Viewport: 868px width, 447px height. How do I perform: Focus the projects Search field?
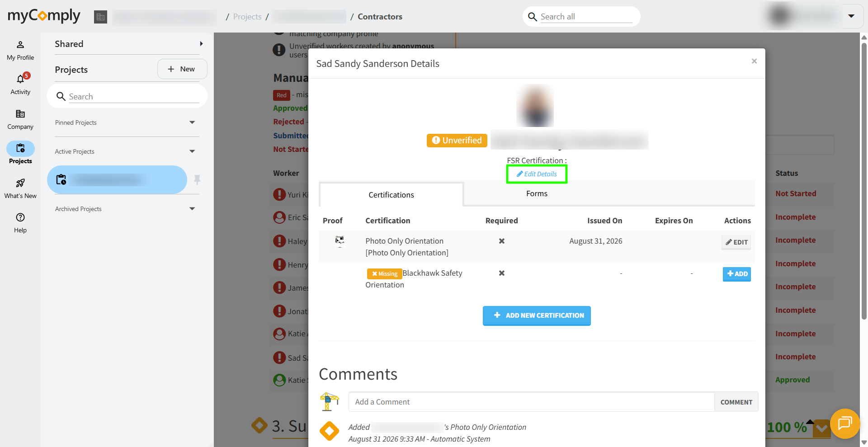(133, 96)
